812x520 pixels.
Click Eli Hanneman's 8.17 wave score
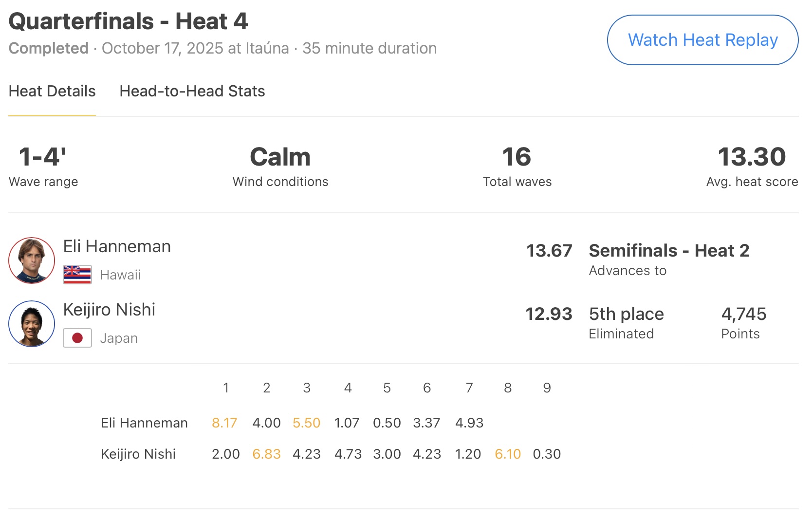pyautogui.click(x=224, y=423)
